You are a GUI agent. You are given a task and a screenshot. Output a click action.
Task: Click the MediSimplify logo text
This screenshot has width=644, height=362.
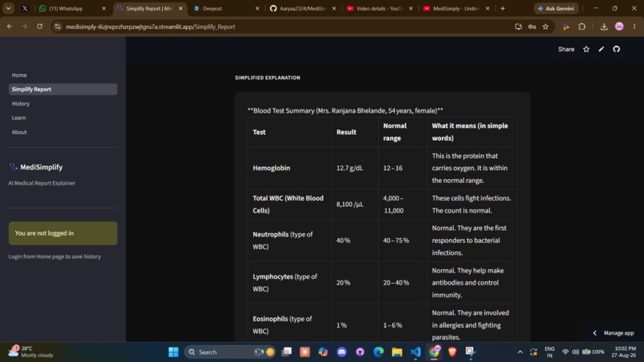click(x=41, y=167)
